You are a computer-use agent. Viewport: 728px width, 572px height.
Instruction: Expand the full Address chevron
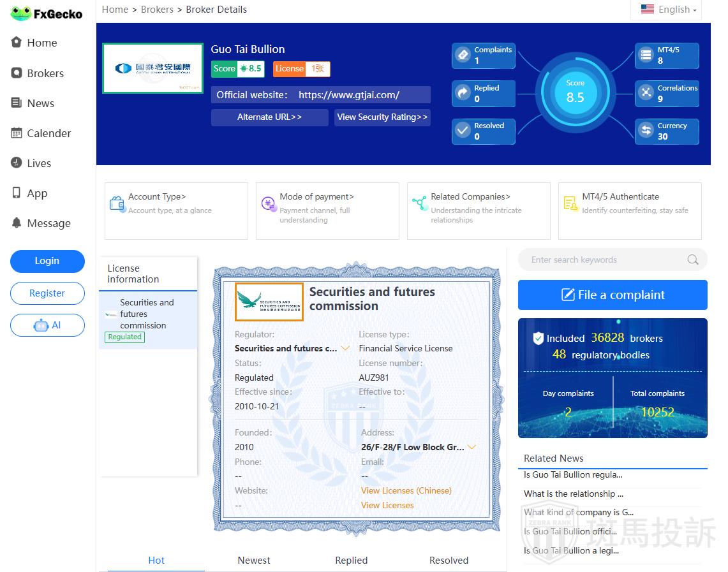pyautogui.click(x=472, y=447)
